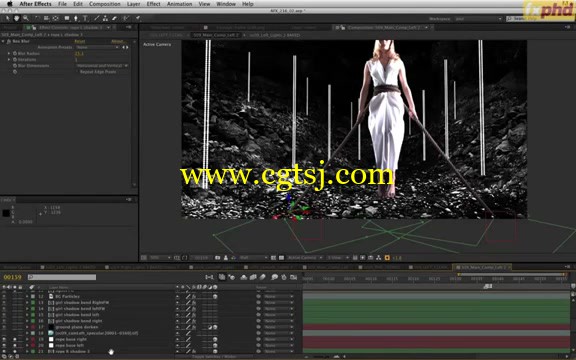Click Toggle Switches / Modes button
Screen dimensions: 576x360
215,357
